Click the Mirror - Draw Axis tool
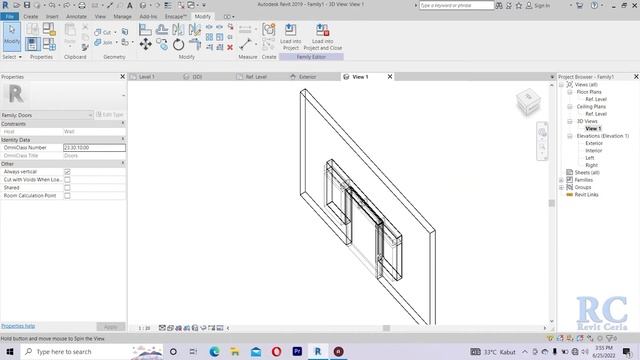The width and height of the screenshot is (640, 360). [x=195, y=29]
